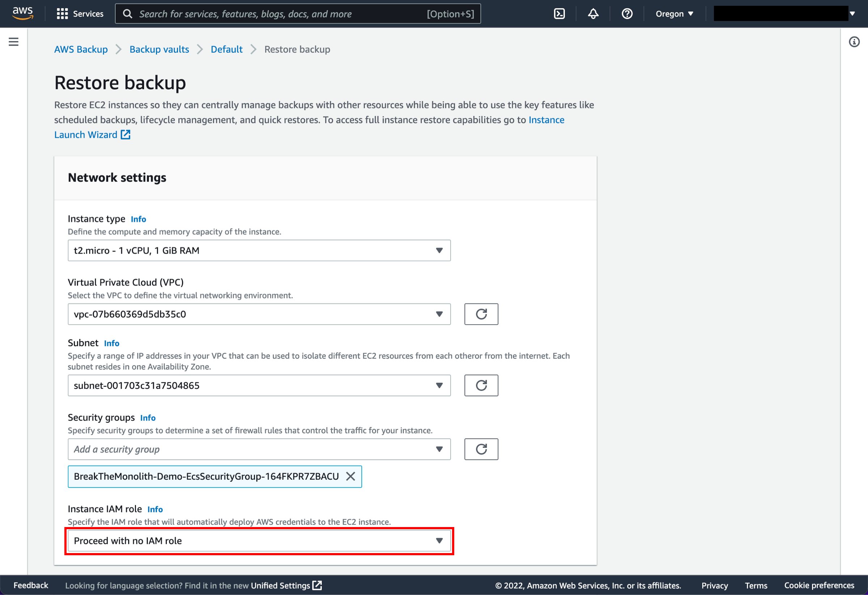868x595 pixels.
Task: Click the Restore backup breadcrumb text
Action: [x=297, y=49]
